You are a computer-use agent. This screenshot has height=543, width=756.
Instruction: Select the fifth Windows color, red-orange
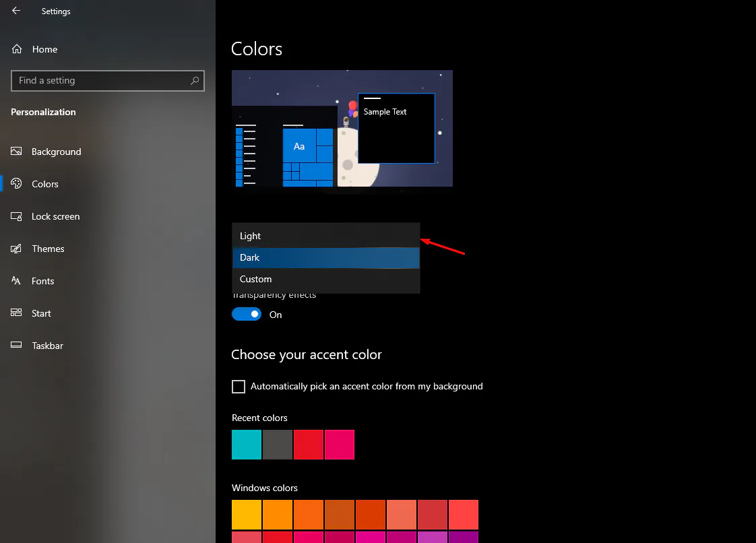click(371, 515)
